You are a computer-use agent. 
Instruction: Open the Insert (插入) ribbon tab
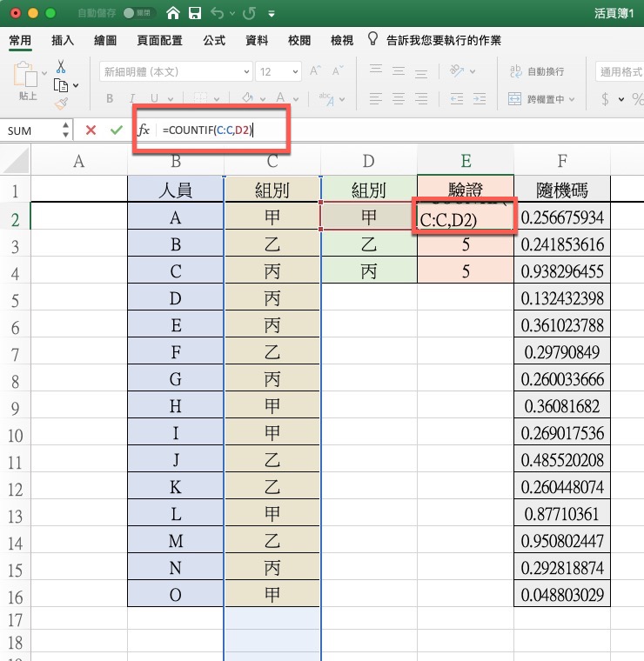(63, 40)
